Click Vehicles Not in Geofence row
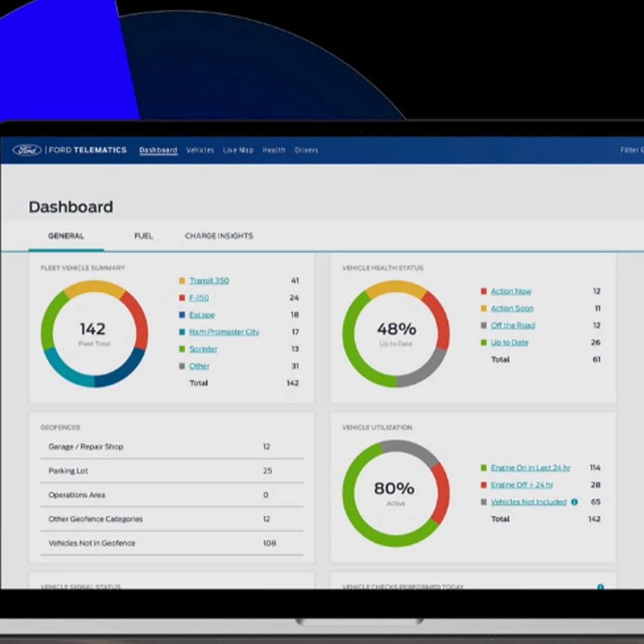 [172, 543]
